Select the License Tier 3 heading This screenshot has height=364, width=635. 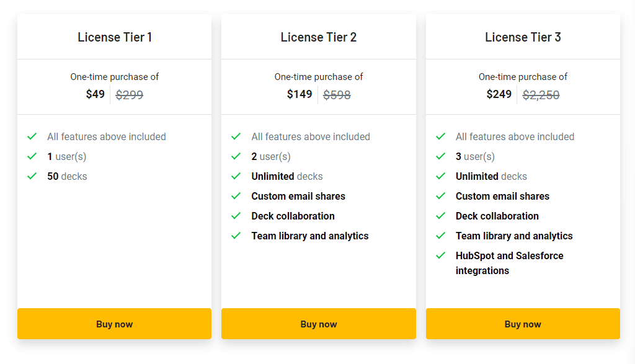[x=523, y=37]
